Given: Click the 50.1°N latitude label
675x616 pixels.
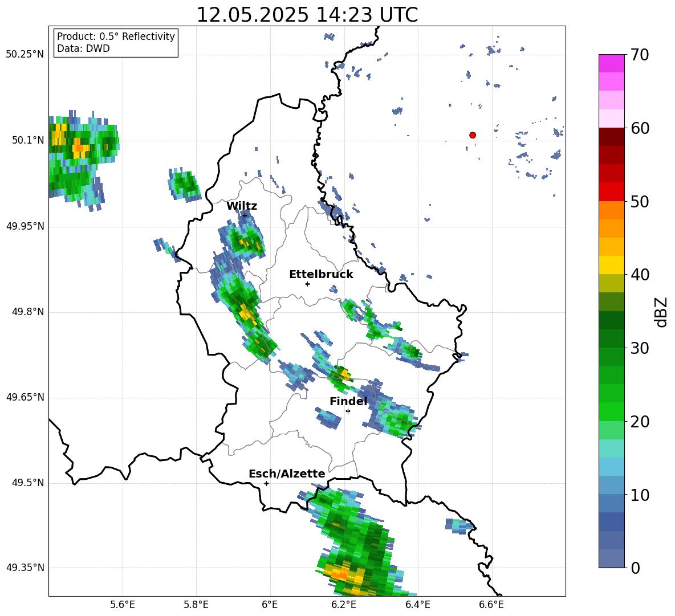Looking at the screenshot, I should click(x=28, y=141).
